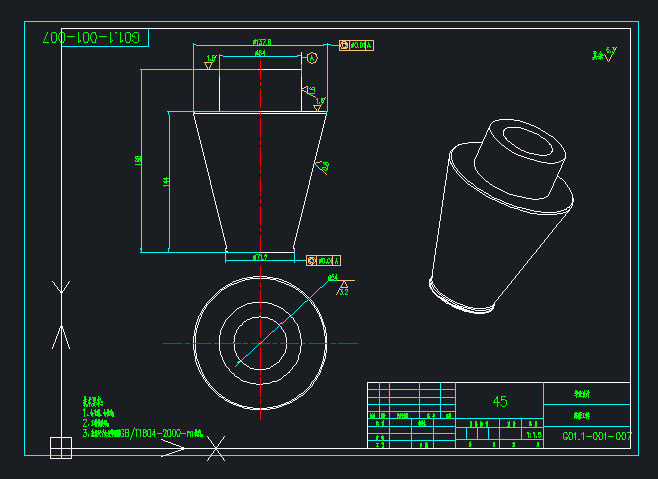Click the datum A circle symbol
The height and width of the screenshot is (479, 658).
pos(312,58)
